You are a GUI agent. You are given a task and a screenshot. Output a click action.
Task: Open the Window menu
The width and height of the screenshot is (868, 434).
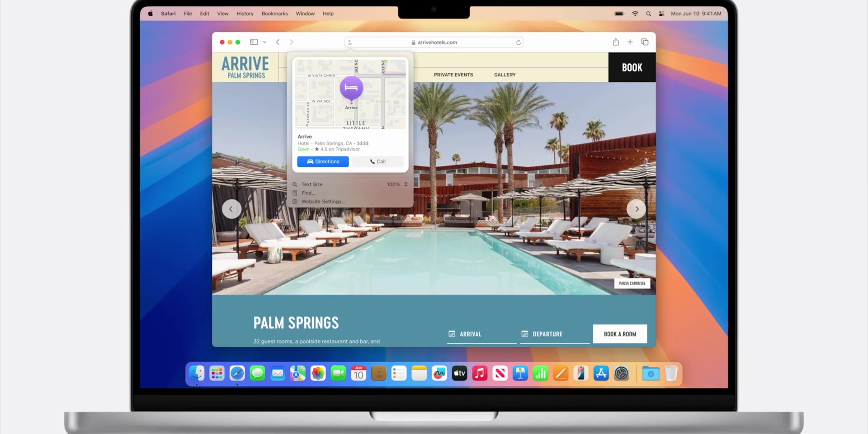305,14
